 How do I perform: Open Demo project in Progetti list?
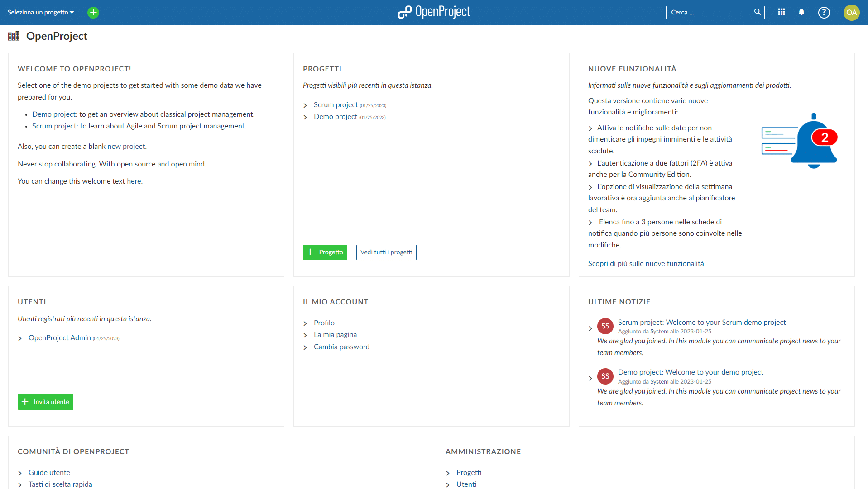pyautogui.click(x=336, y=117)
